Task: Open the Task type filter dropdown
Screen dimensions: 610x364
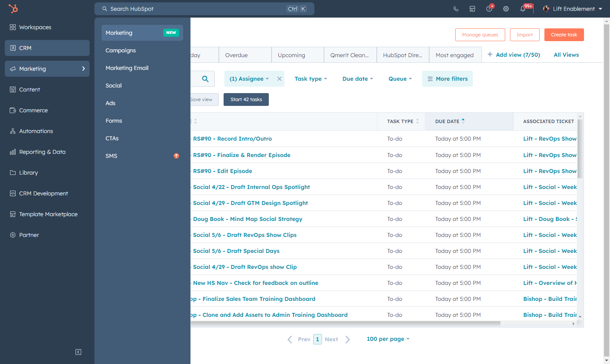Action: tap(311, 79)
